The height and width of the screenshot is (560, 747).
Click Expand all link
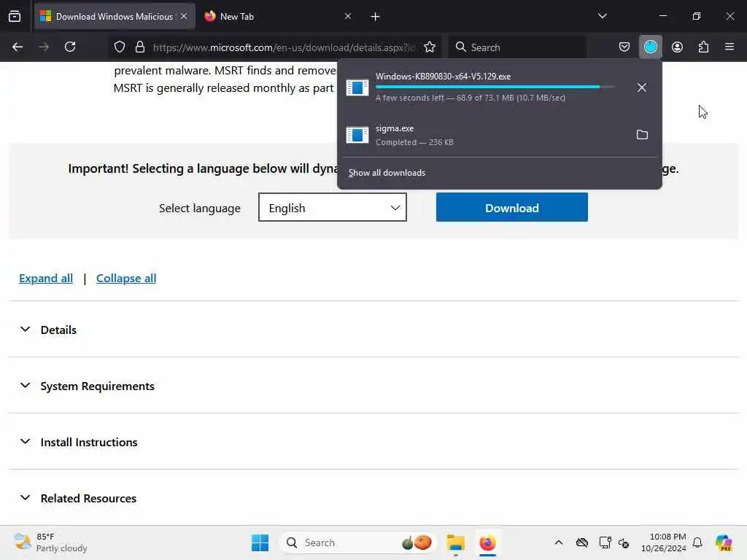tap(46, 278)
